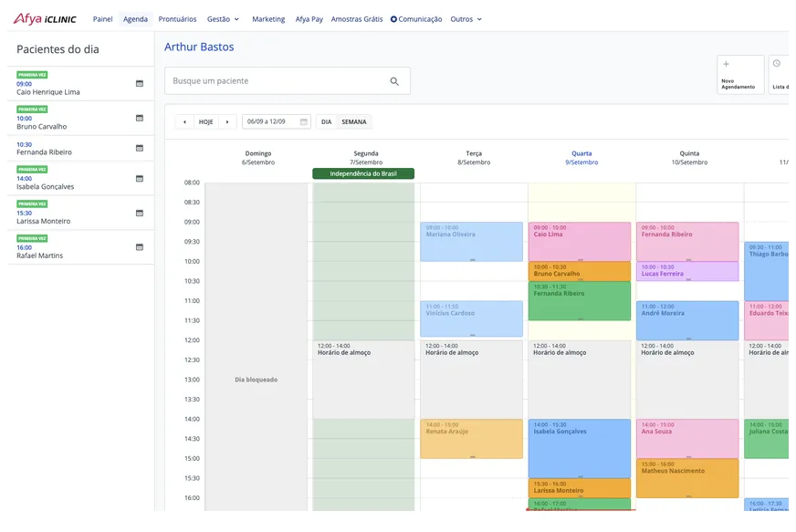
Task: Open Fernanda Ribeiro 10:30 green appointment block
Action: pos(580,300)
